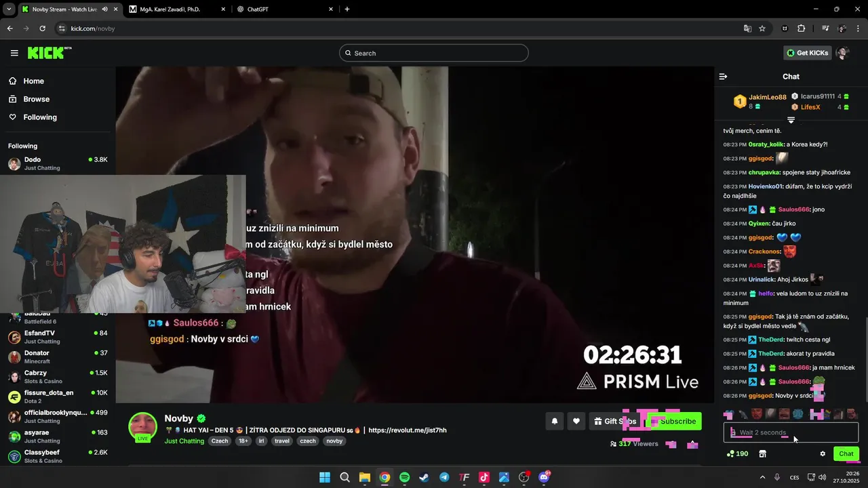
Task: Open the channel shop icon
Action: coord(762,453)
